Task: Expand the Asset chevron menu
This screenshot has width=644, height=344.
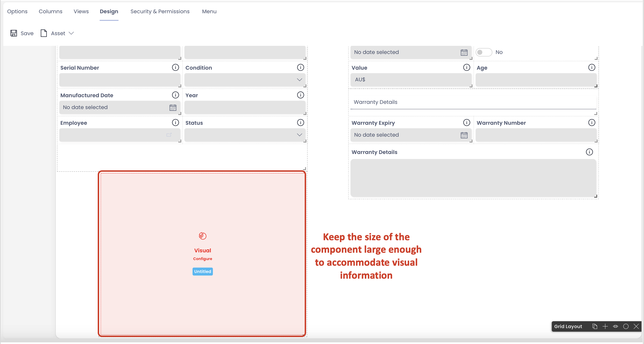Action: point(71,33)
